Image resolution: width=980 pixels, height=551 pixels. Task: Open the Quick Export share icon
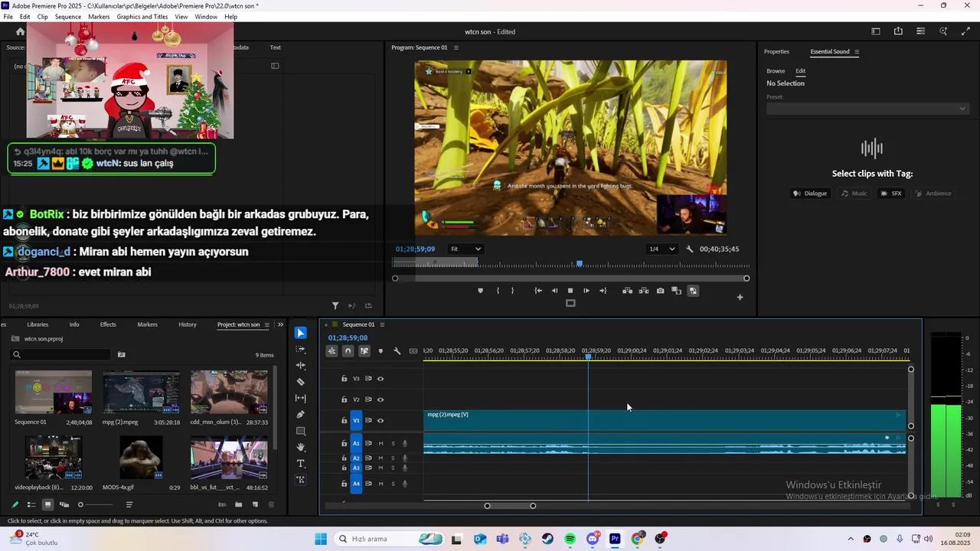click(x=898, y=31)
